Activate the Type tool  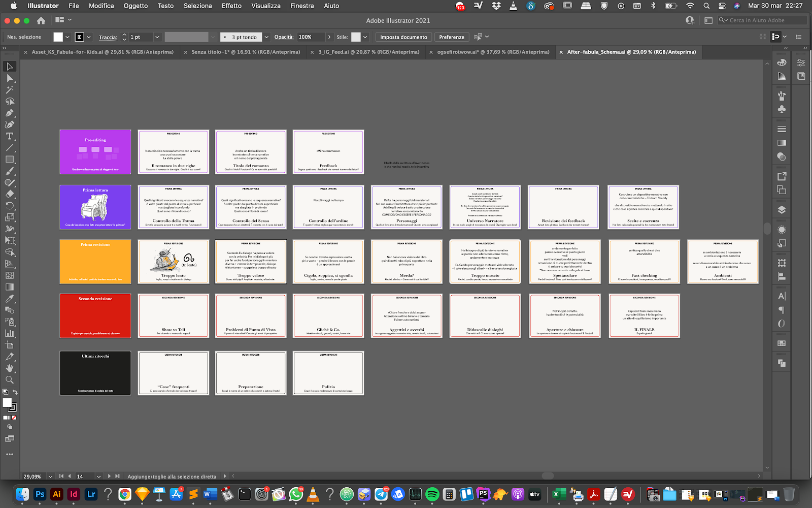pos(10,136)
